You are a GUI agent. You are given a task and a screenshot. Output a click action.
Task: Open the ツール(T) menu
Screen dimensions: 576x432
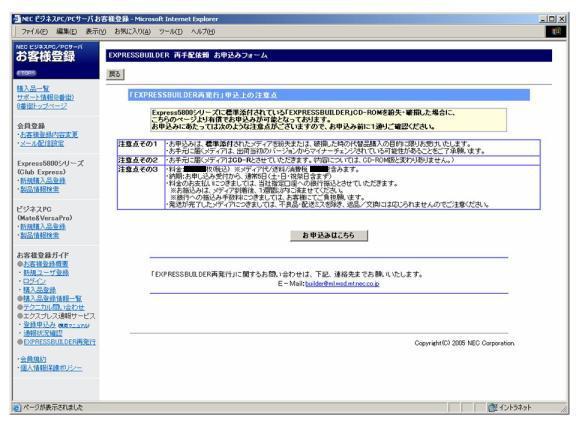tap(170, 32)
